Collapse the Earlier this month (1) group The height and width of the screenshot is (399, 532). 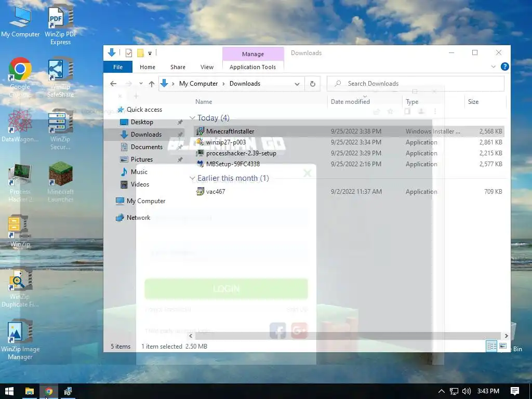192,178
